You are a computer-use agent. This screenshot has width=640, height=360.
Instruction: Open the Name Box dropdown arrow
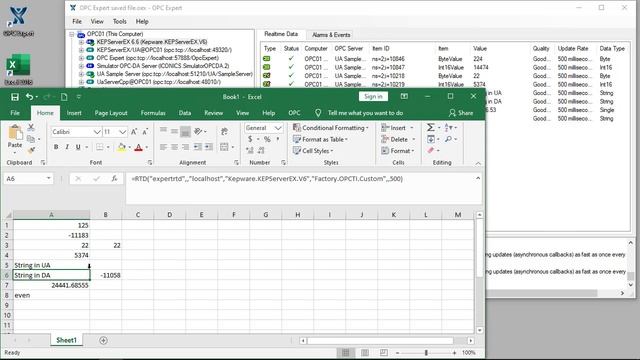[x=49, y=178]
